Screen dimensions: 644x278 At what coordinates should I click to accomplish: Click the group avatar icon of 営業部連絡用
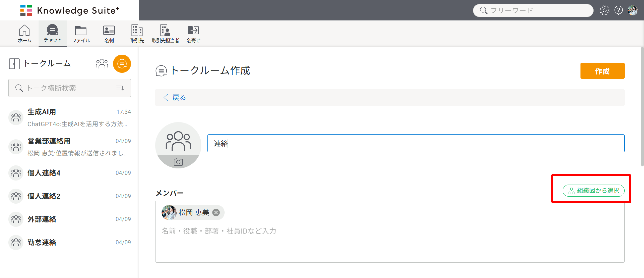click(x=16, y=147)
